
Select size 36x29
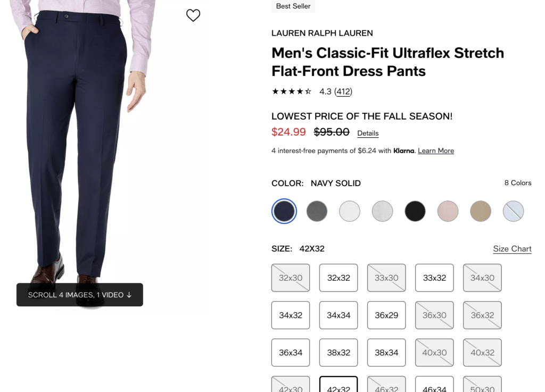[386, 315]
